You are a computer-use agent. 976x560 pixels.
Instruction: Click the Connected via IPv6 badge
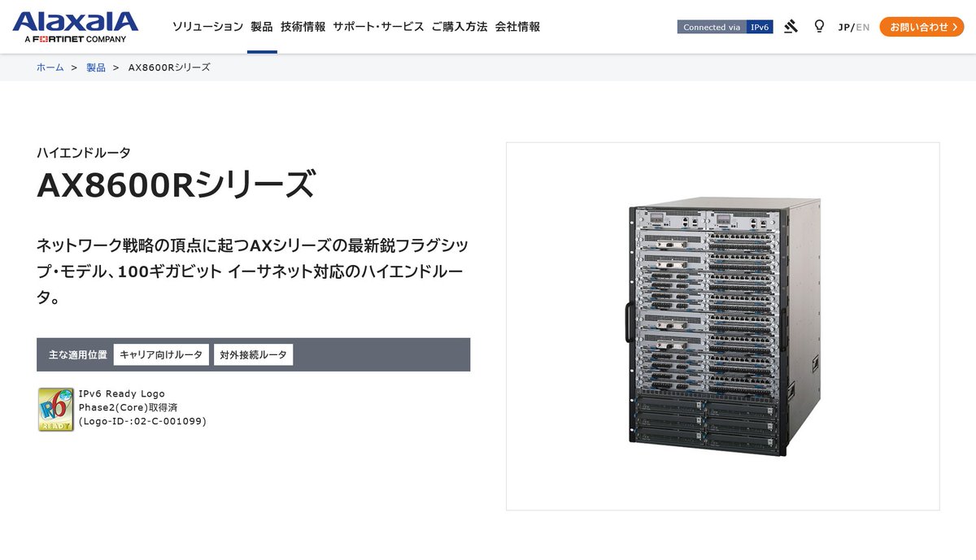coord(725,27)
